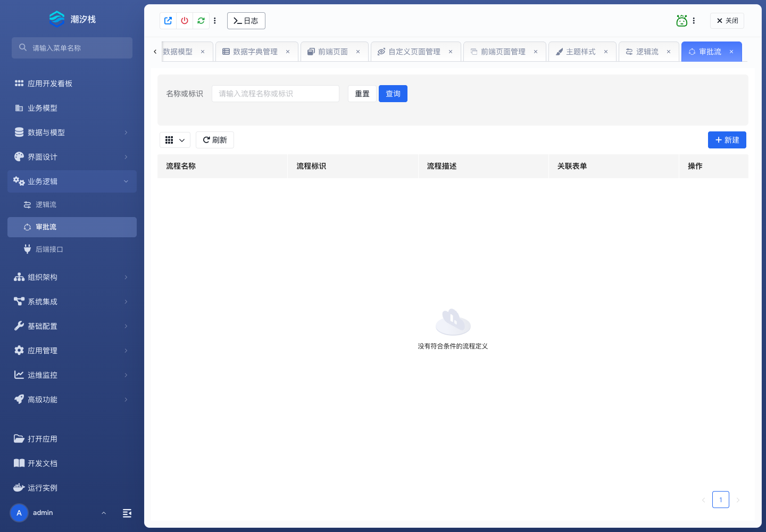Expand the 组织架构 menu
Viewport: 766px width, 532px height.
(72, 277)
